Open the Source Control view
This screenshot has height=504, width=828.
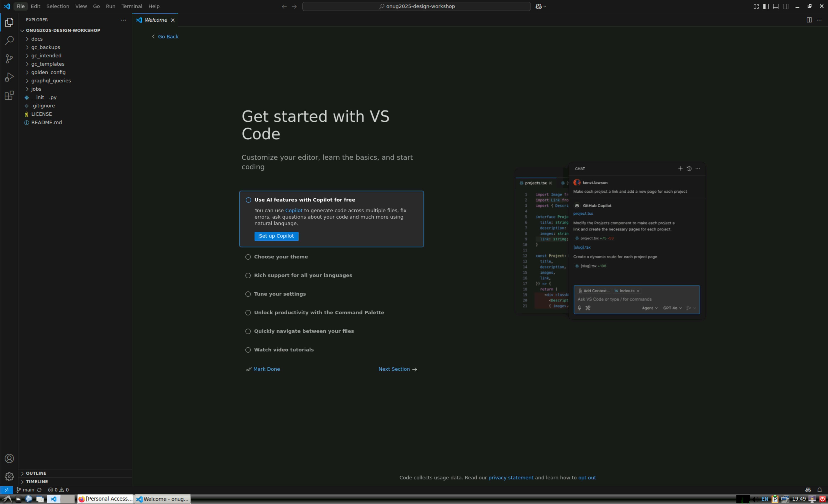click(x=9, y=59)
